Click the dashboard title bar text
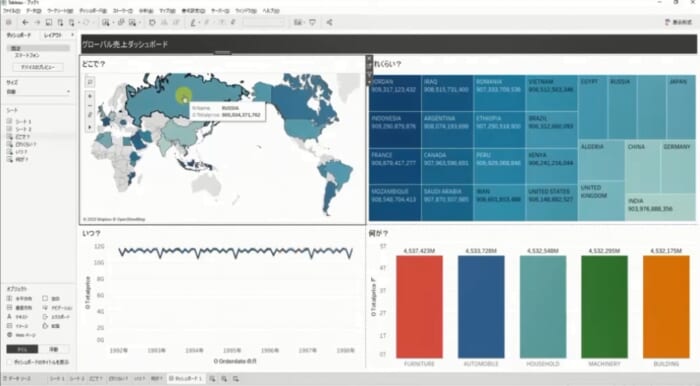 pyautogui.click(x=125, y=44)
